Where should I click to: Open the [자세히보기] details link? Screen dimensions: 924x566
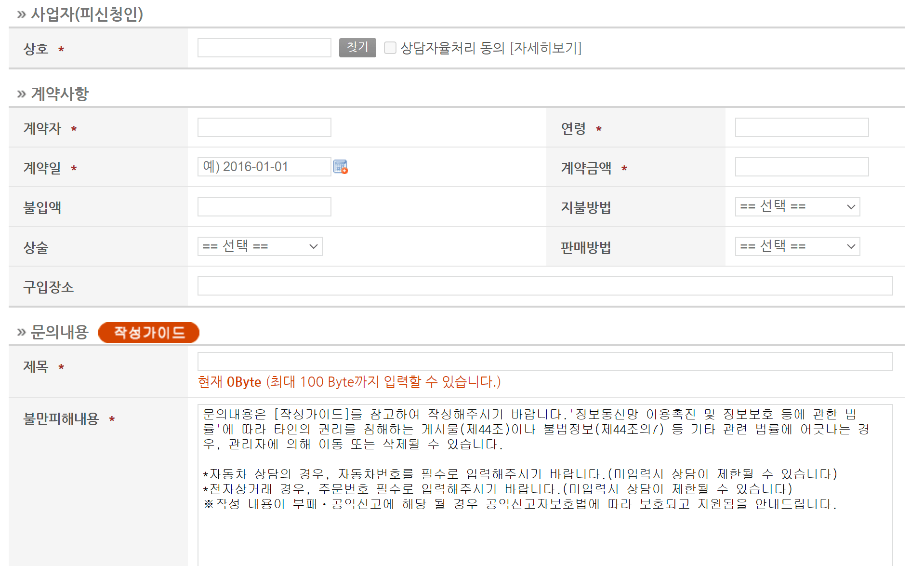pyautogui.click(x=547, y=48)
